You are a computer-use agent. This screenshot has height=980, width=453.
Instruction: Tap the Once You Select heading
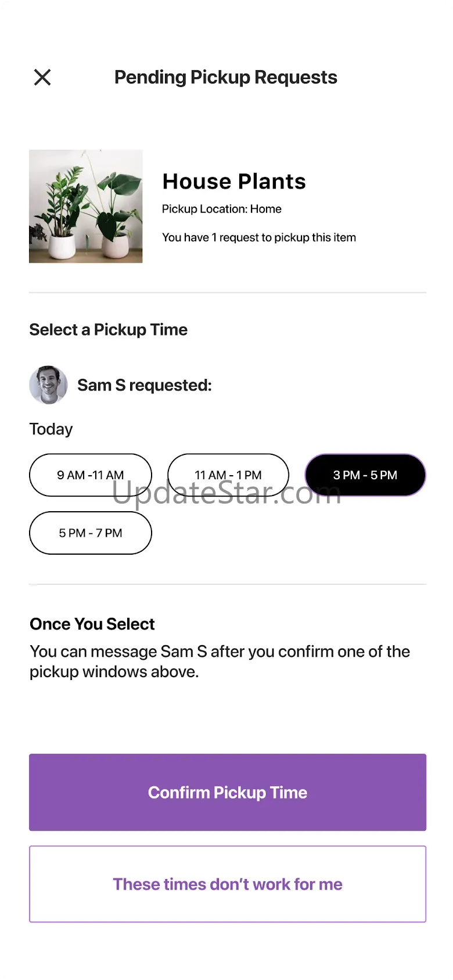tap(92, 624)
